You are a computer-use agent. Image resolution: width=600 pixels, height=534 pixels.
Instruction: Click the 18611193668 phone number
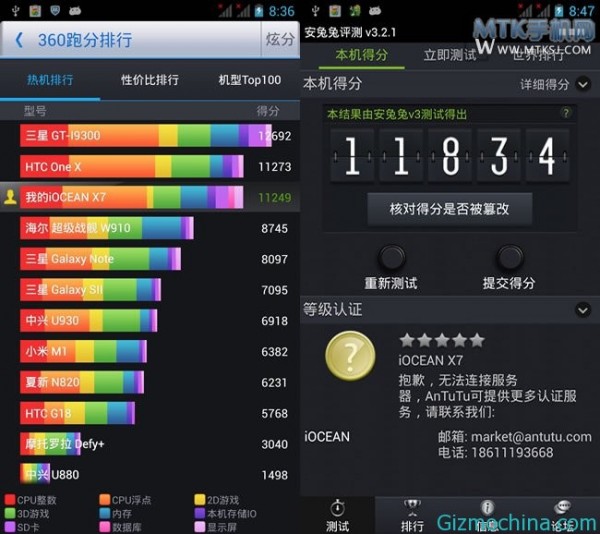pyautogui.click(x=512, y=453)
